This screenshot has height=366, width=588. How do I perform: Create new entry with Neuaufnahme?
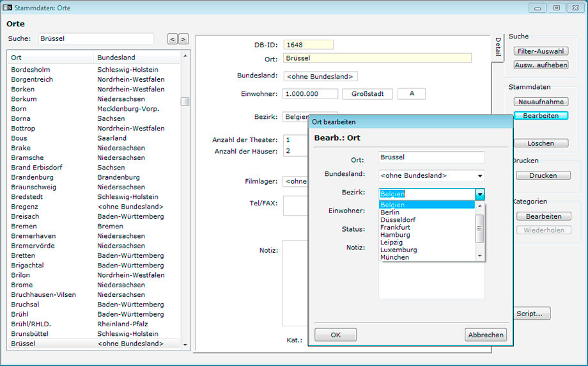541,102
